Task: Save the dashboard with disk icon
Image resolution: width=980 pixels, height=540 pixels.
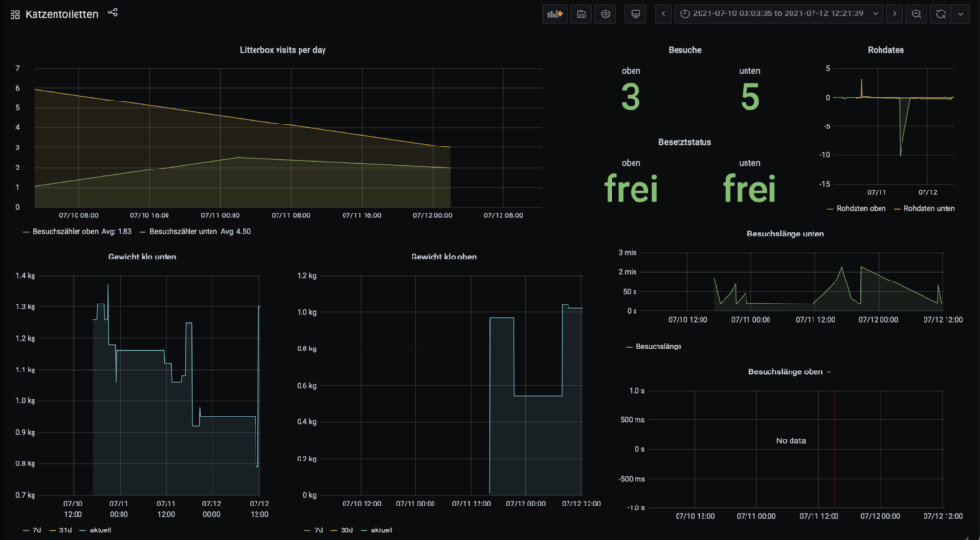Action: coord(581,13)
